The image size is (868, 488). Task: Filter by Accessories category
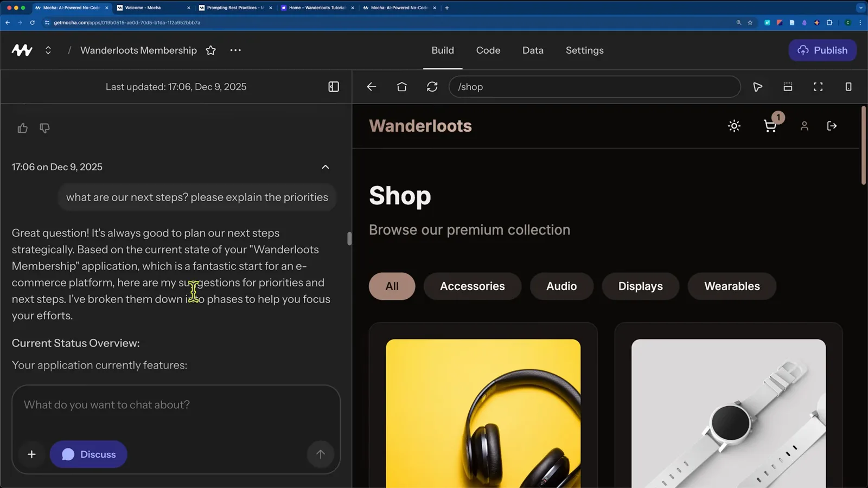tap(473, 286)
